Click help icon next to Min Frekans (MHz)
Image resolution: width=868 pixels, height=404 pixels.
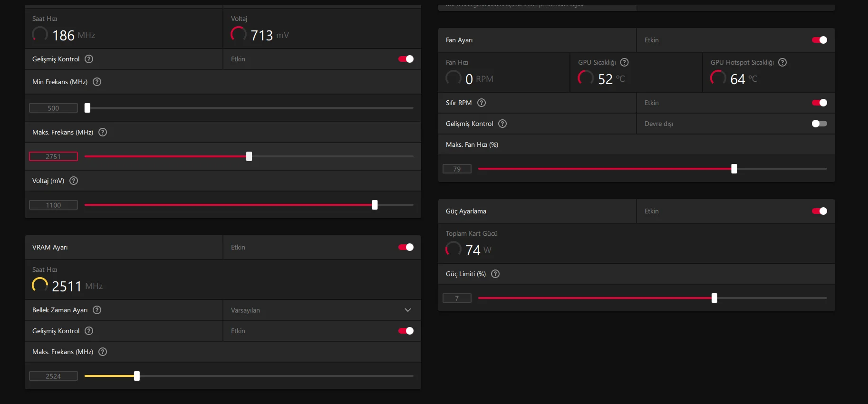(97, 82)
